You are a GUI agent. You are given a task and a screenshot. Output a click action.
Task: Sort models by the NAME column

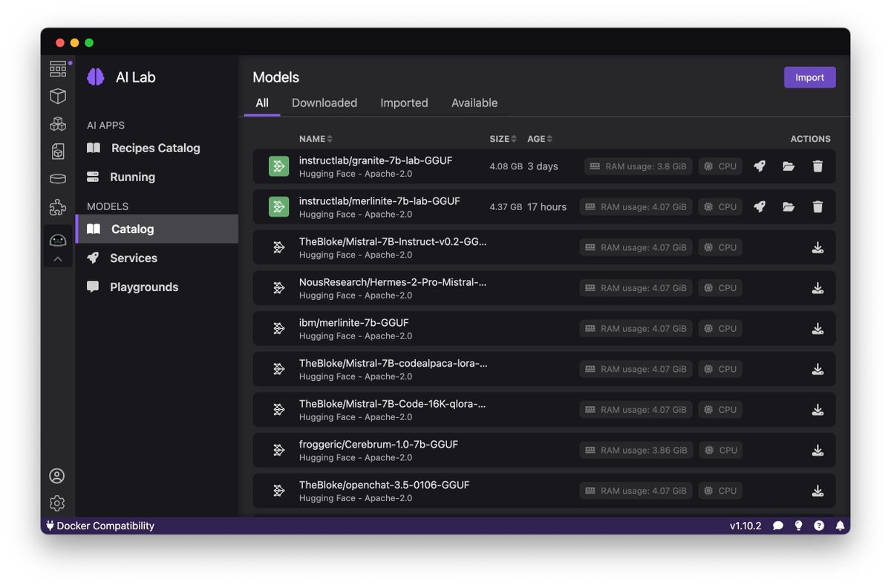click(316, 139)
